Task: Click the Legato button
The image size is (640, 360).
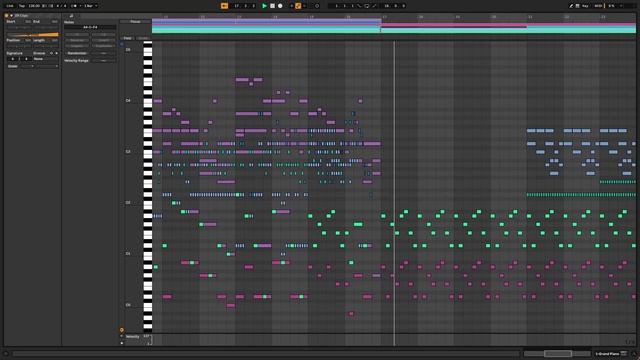Action: (x=77, y=46)
